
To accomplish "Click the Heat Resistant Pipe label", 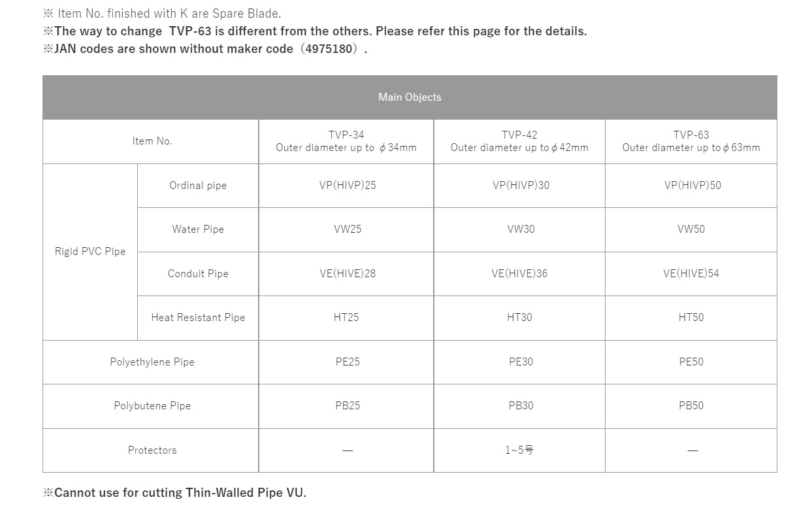I will point(198,318).
